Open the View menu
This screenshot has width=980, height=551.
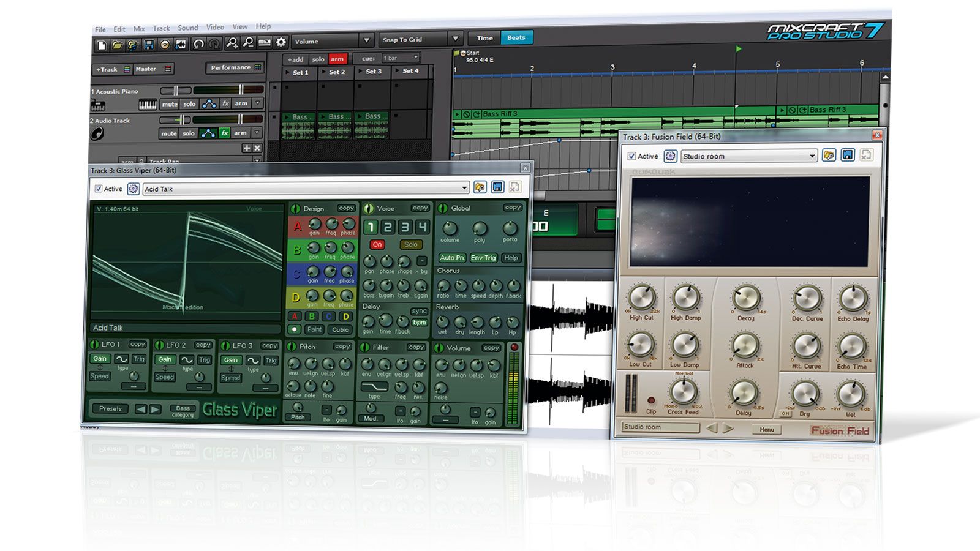pos(239,27)
